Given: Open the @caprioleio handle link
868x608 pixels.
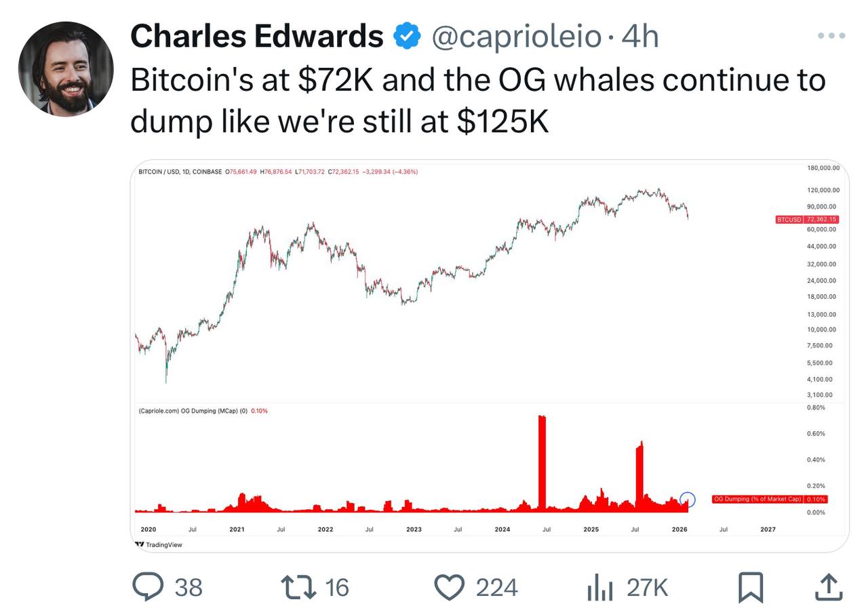Looking at the screenshot, I should pyautogui.click(x=517, y=37).
